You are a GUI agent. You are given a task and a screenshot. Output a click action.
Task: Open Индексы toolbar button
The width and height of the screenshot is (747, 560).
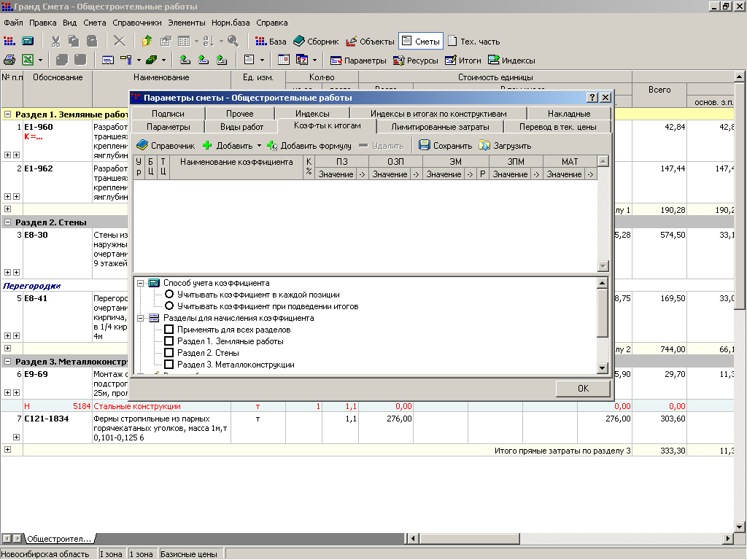511,61
